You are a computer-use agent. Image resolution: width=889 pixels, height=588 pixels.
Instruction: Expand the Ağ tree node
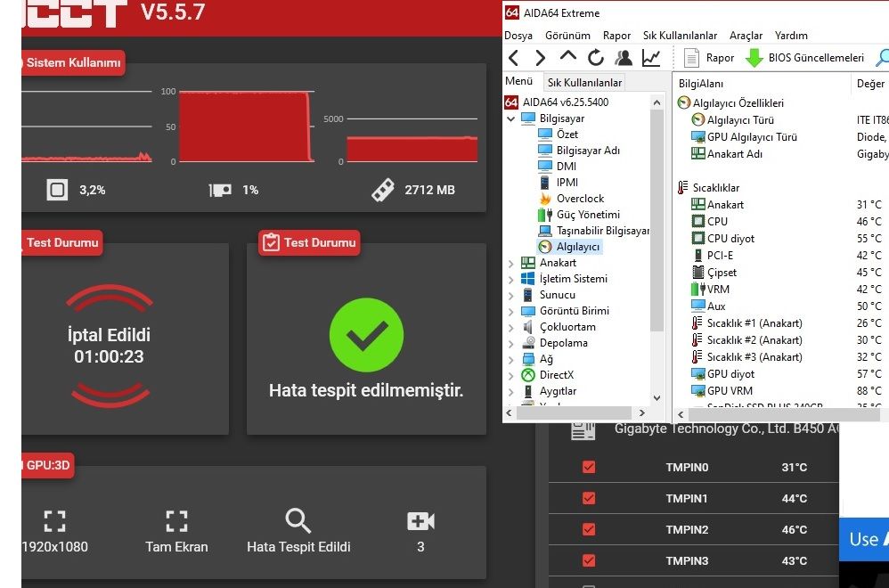pyautogui.click(x=510, y=359)
